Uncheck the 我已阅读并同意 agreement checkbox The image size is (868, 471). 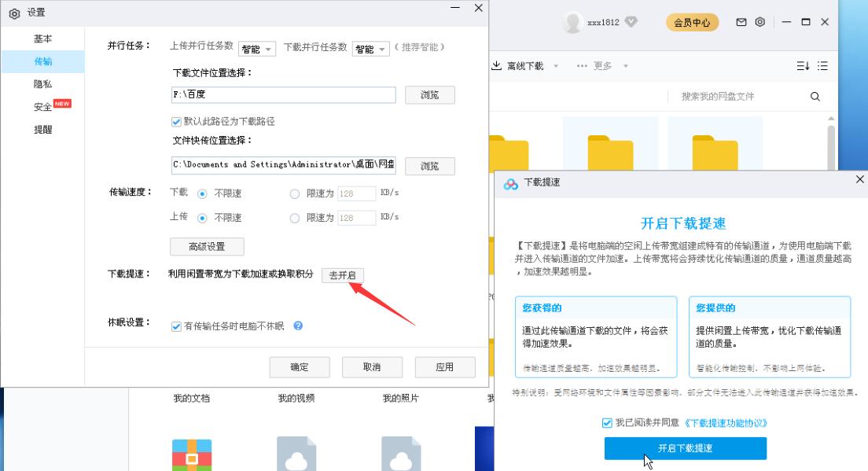tap(609, 421)
